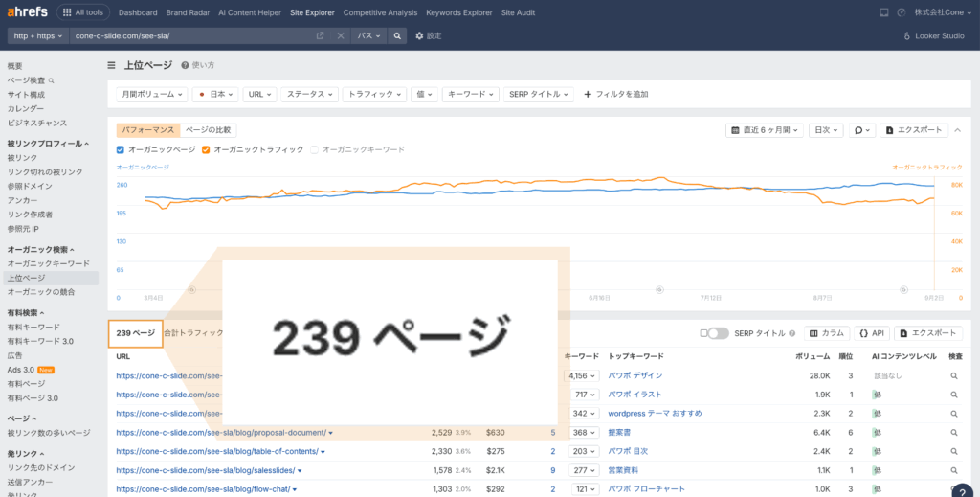Open 被リンク in sidebar
This screenshot has height=497, width=980.
coord(23,158)
